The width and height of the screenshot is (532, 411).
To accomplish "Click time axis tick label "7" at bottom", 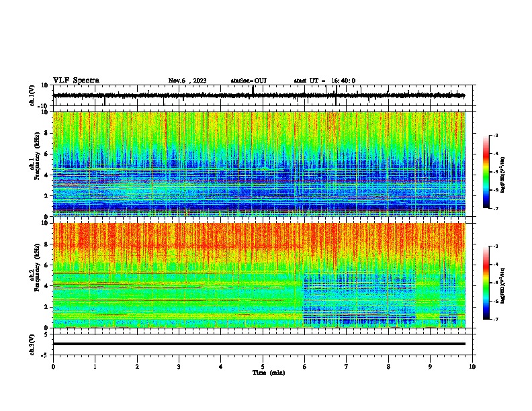I will 347,367.
